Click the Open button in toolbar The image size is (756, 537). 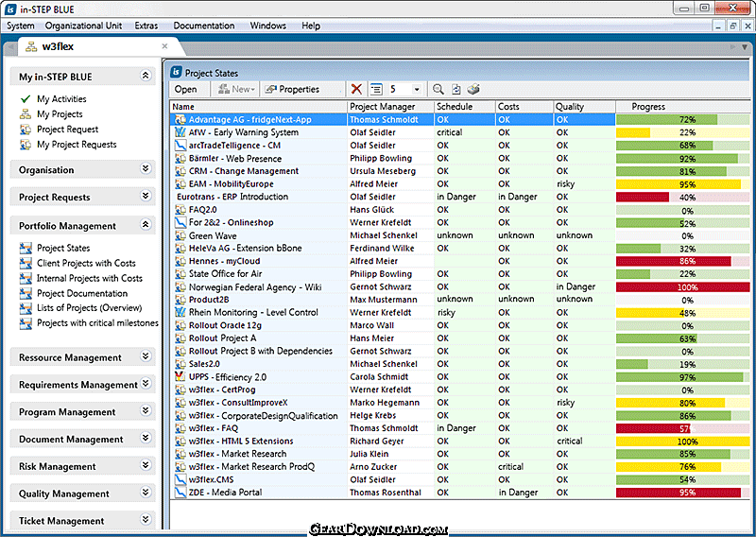[185, 89]
